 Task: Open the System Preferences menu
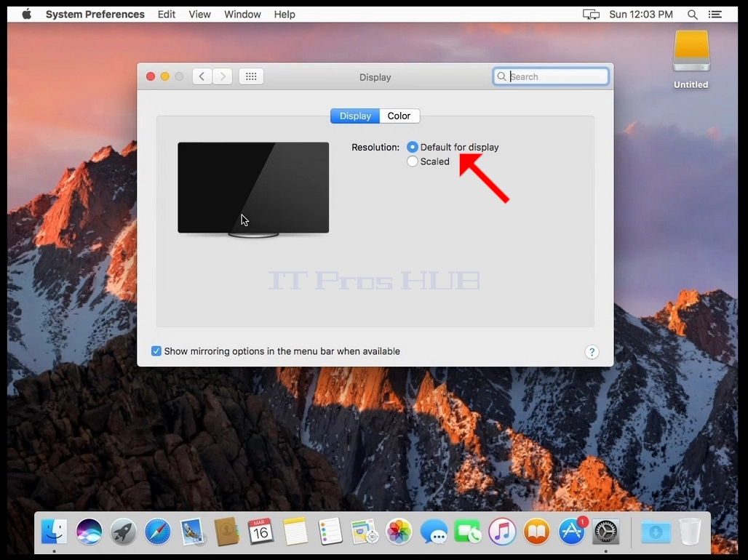(95, 15)
